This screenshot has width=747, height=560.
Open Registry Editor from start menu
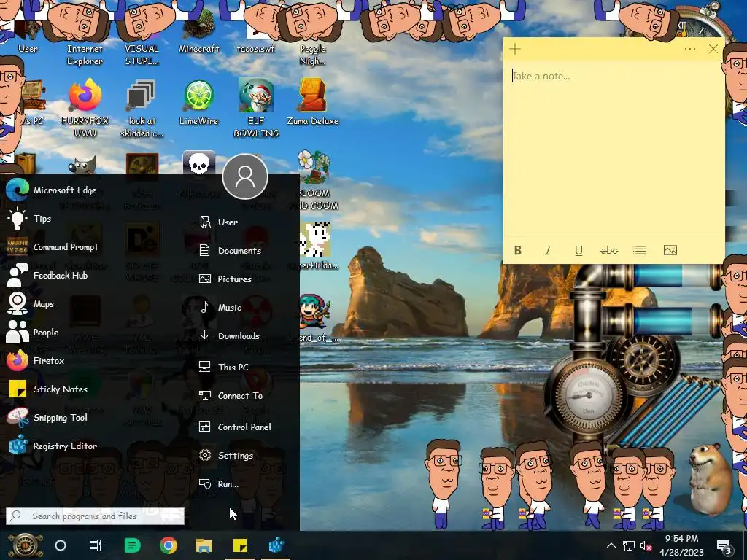point(53,446)
